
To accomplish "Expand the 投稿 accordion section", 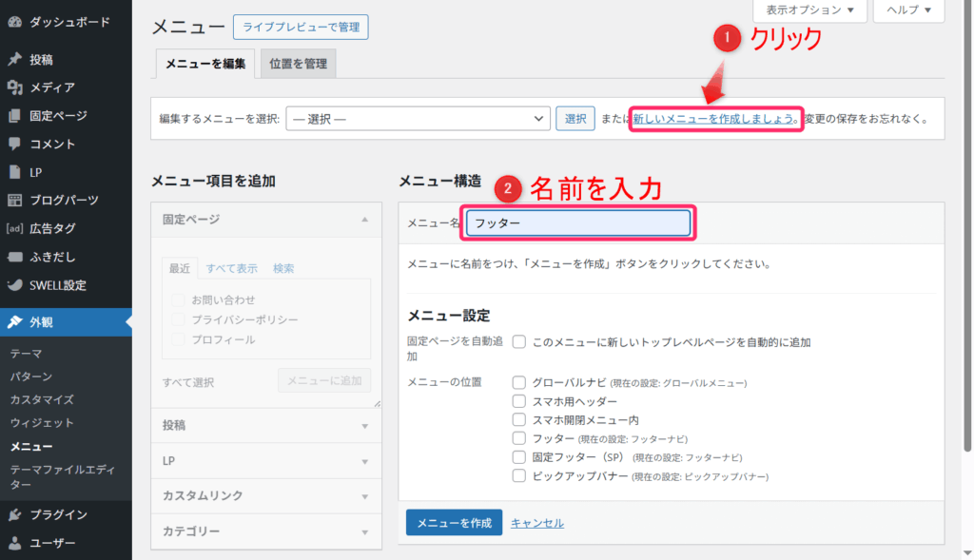I will pos(266,425).
